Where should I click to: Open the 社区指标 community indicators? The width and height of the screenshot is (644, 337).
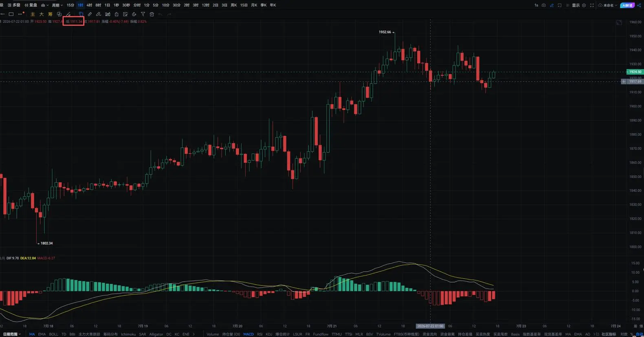tap(609, 334)
